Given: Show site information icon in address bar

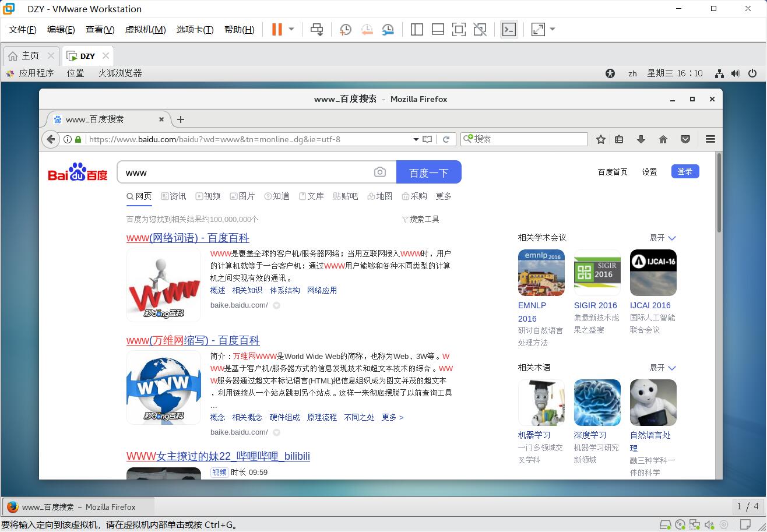Looking at the screenshot, I should tap(68, 139).
